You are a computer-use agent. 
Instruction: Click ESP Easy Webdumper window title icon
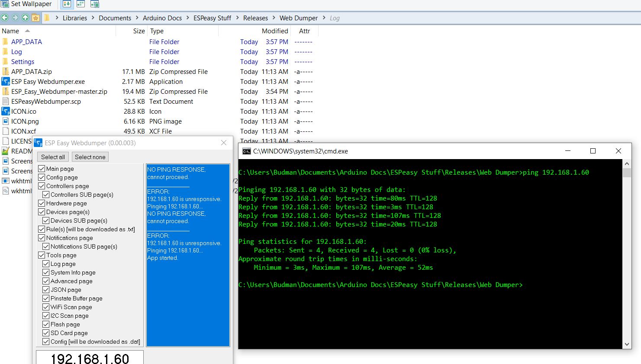coord(38,143)
